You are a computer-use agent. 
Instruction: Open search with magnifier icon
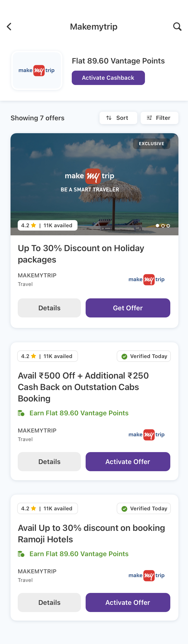[177, 26]
